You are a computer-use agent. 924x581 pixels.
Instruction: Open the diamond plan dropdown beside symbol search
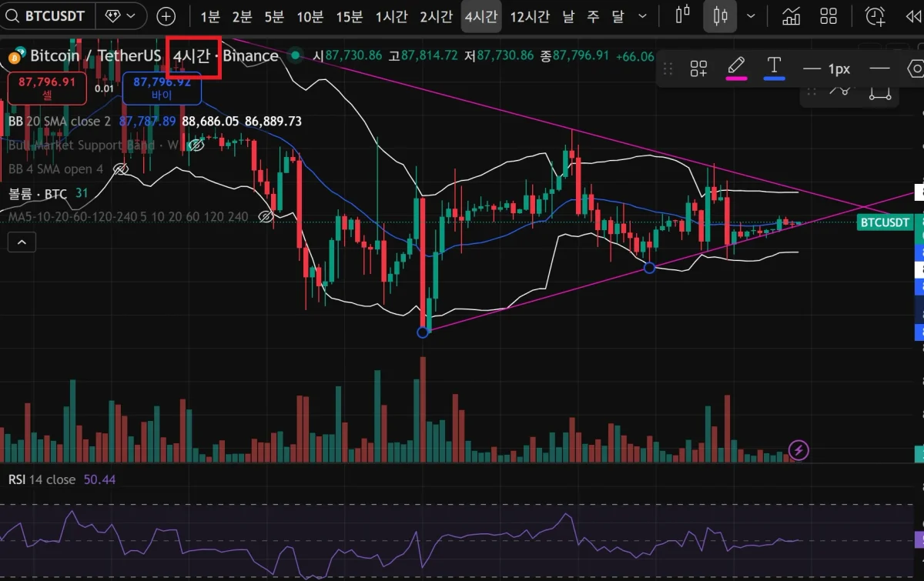(x=122, y=16)
